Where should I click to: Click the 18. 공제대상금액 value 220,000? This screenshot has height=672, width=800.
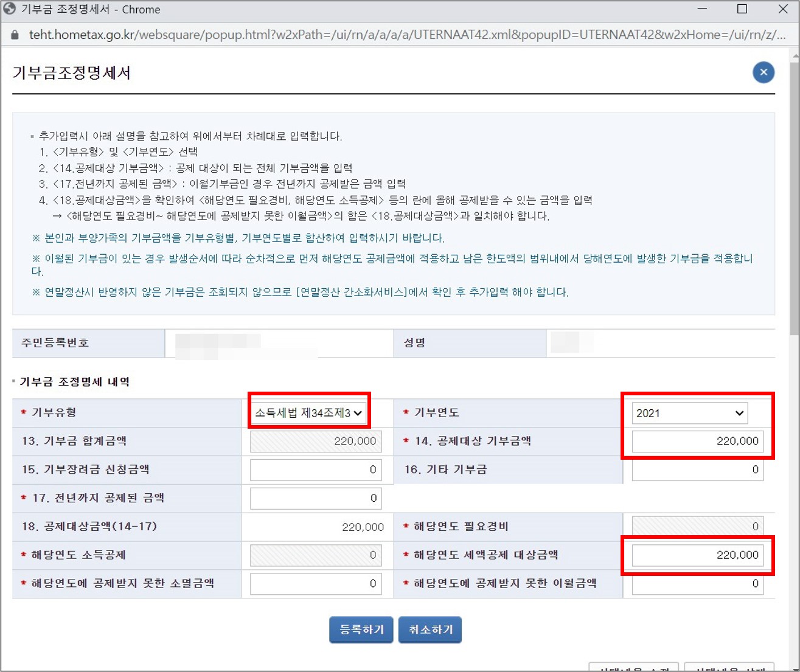tap(363, 527)
